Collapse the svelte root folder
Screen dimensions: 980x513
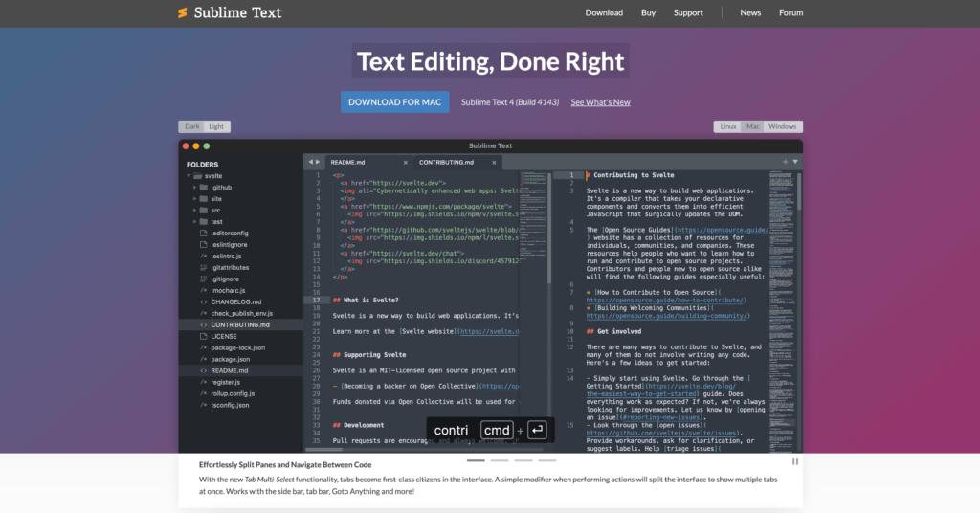pos(187,176)
